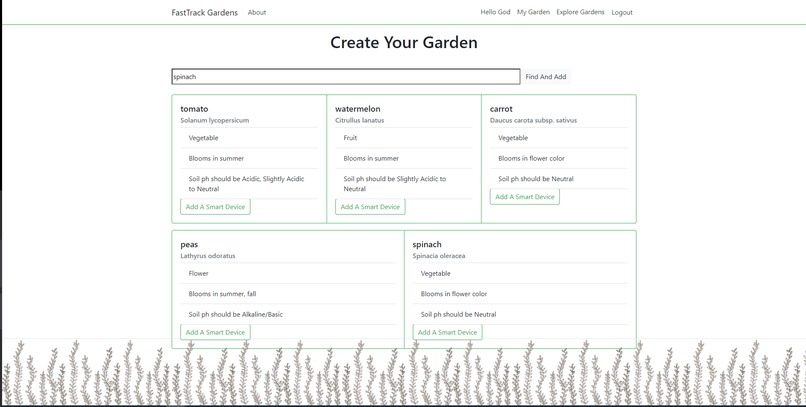The image size is (806, 407).
Task: Click the Lathyrus odoratus subtitle
Action: [208, 256]
